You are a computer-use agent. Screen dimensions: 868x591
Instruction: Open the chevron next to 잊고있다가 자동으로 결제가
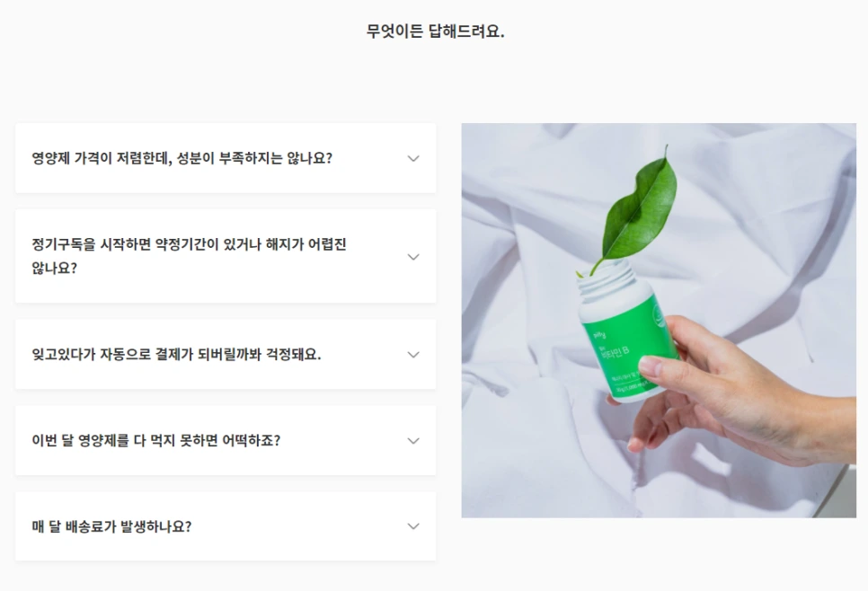(x=413, y=355)
